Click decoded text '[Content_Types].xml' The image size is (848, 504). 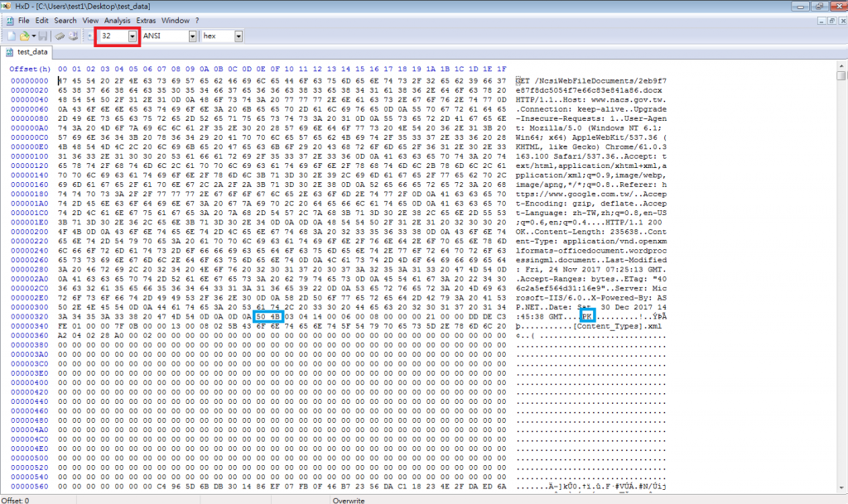[x=617, y=326]
